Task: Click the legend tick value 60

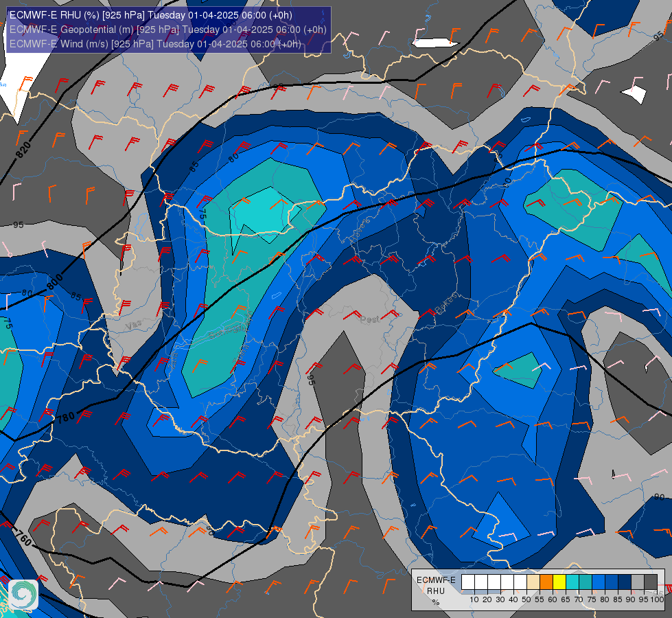Action: pyautogui.click(x=553, y=599)
